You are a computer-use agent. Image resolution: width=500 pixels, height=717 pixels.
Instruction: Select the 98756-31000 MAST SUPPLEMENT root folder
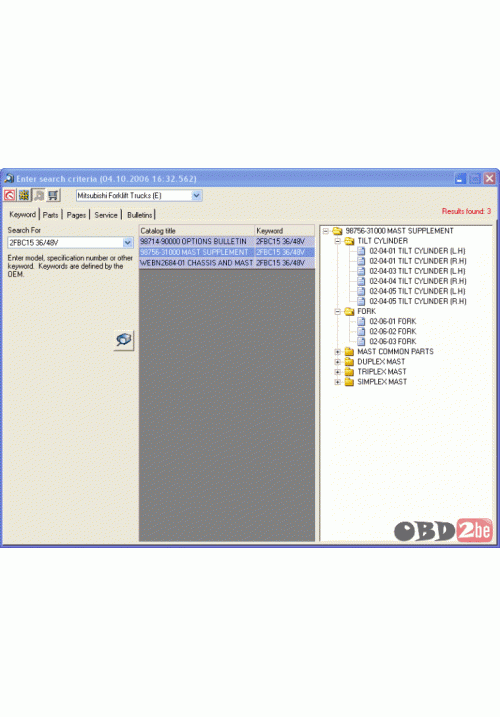pyautogui.click(x=399, y=231)
